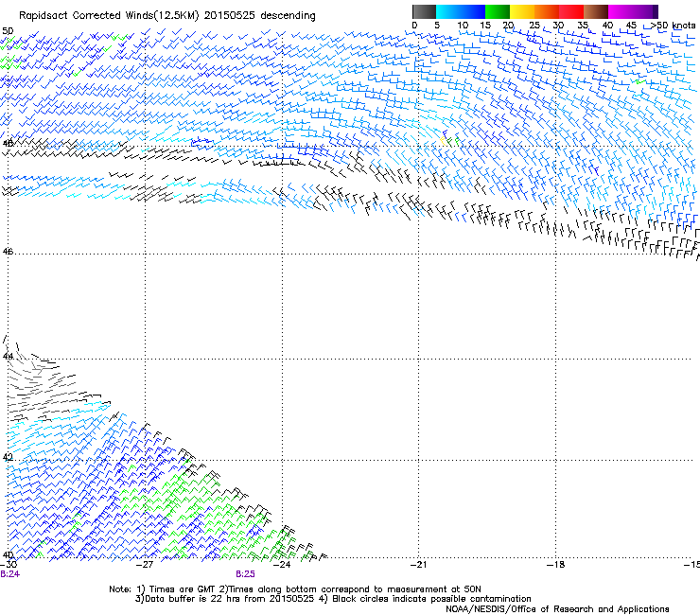Screen dimensions: 700x615
Task: Click the gray 0-5 knots legend swatch
Action: (x=424, y=11)
